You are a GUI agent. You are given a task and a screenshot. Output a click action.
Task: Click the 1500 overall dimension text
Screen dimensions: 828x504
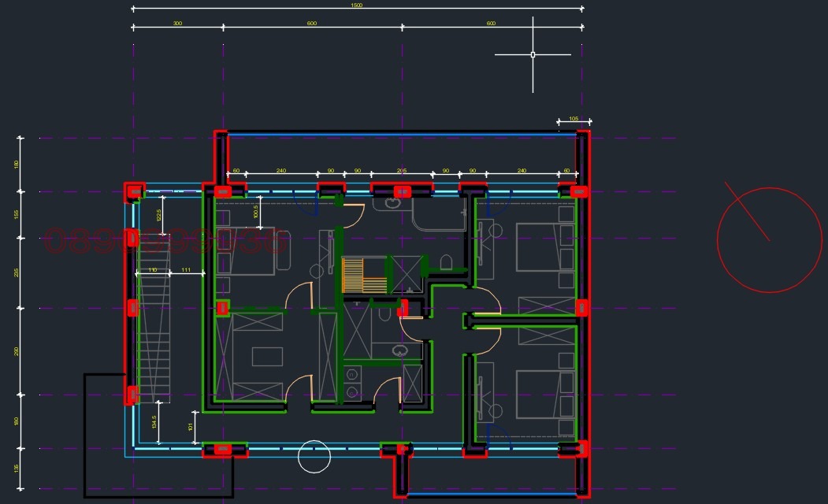(357, 6)
